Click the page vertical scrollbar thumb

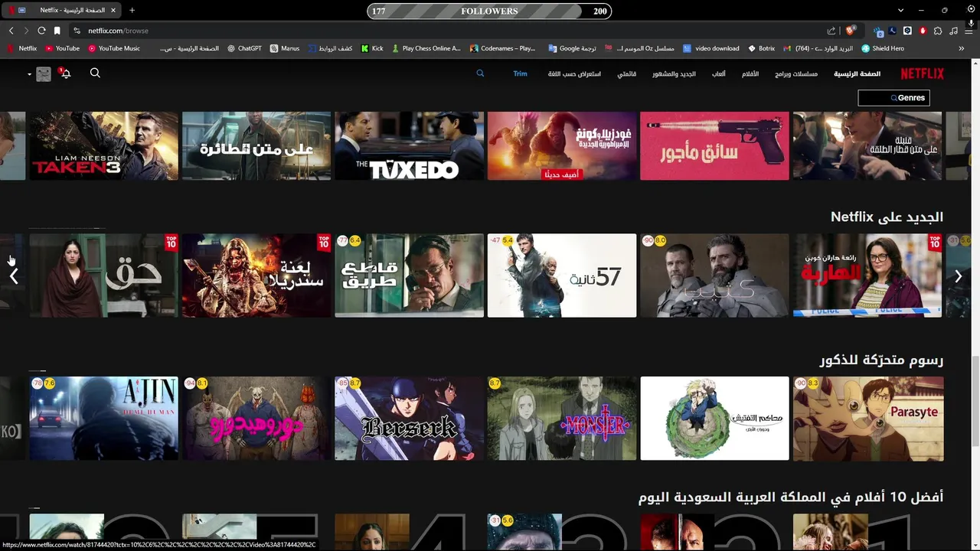975,401
